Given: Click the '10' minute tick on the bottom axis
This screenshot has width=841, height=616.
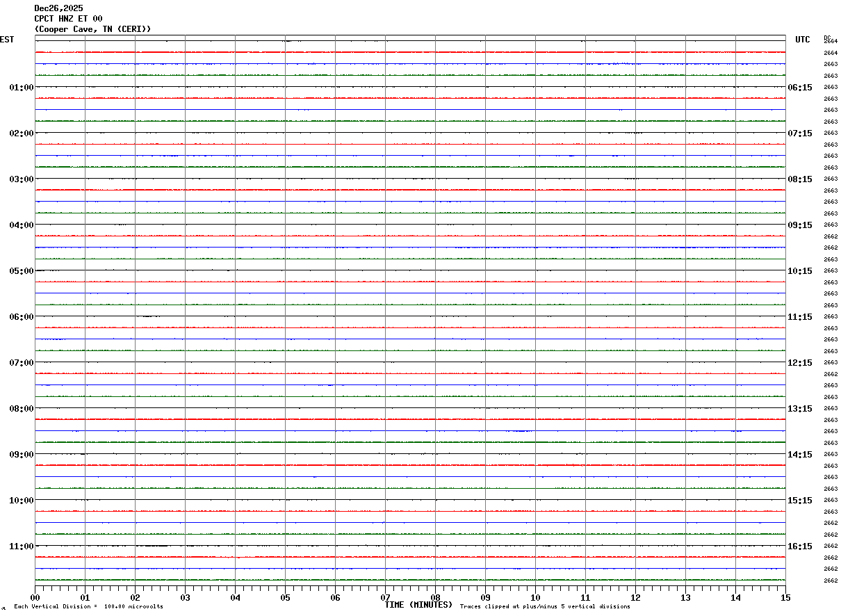Looking at the screenshot, I should coord(536,597).
